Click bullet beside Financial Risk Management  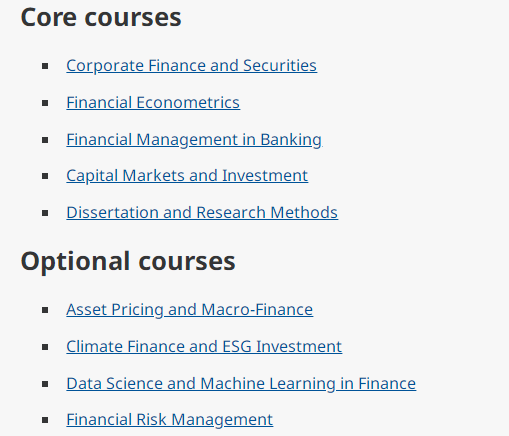click(45, 420)
